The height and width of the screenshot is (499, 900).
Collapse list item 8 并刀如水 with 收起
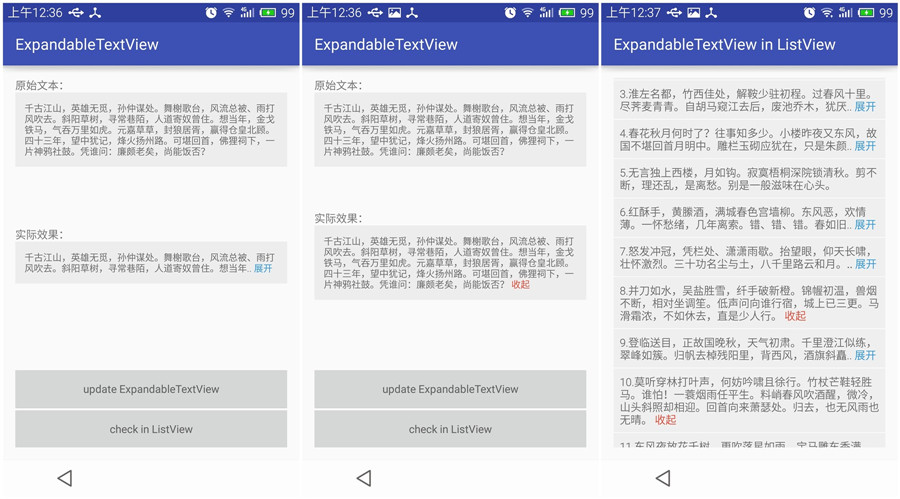(796, 316)
